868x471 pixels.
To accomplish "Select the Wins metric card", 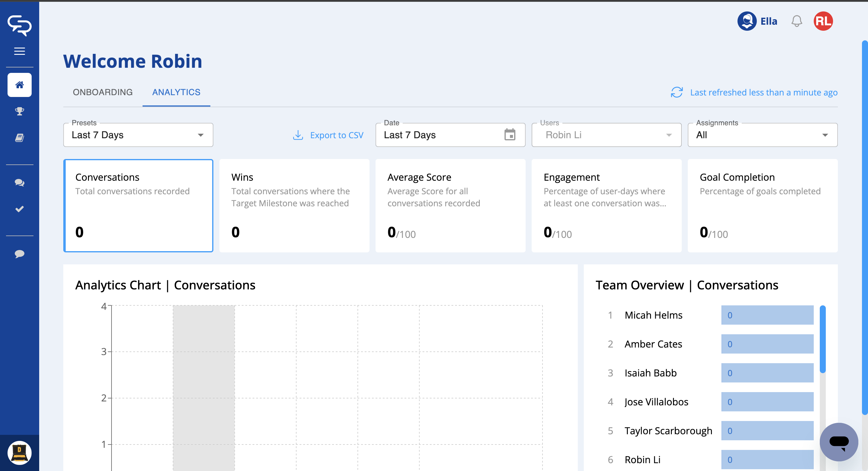I will click(294, 205).
